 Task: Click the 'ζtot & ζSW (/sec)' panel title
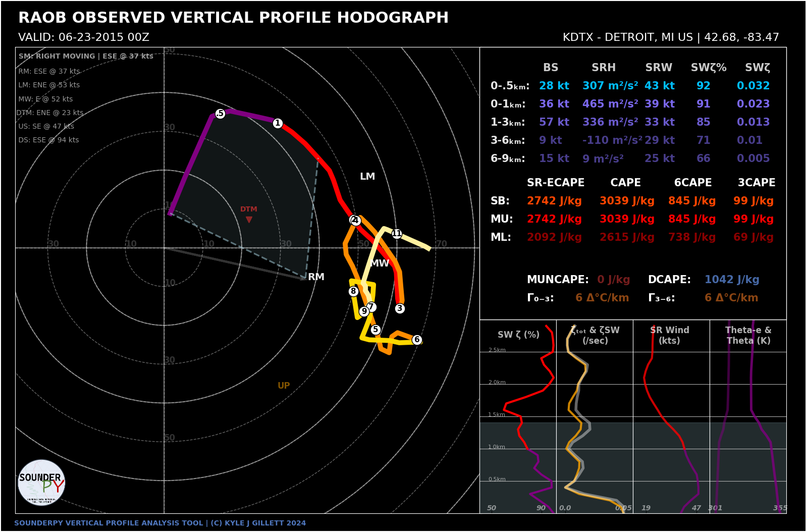(x=595, y=335)
